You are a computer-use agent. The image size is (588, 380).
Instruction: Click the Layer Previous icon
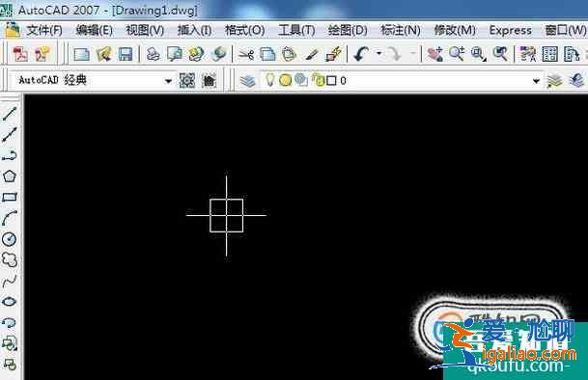point(576,81)
